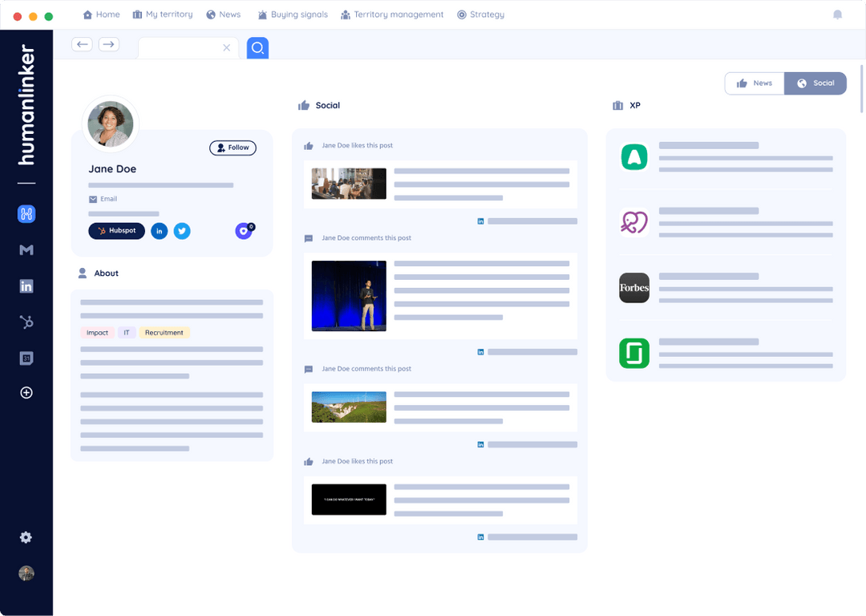This screenshot has height=616, width=866.
Task: Select the Humanlinker icon in the sidebar
Action: click(26, 214)
